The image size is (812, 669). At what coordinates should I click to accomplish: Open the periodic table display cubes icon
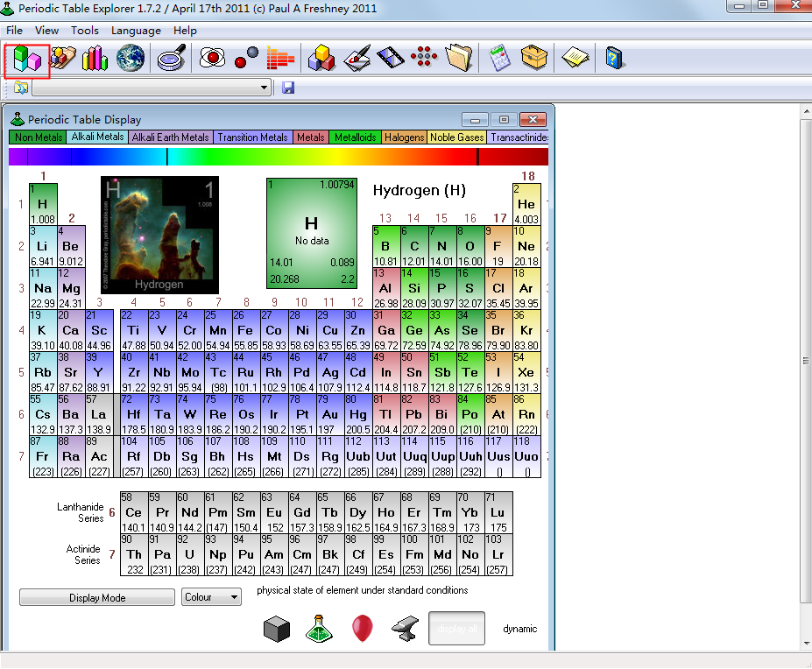[25, 59]
